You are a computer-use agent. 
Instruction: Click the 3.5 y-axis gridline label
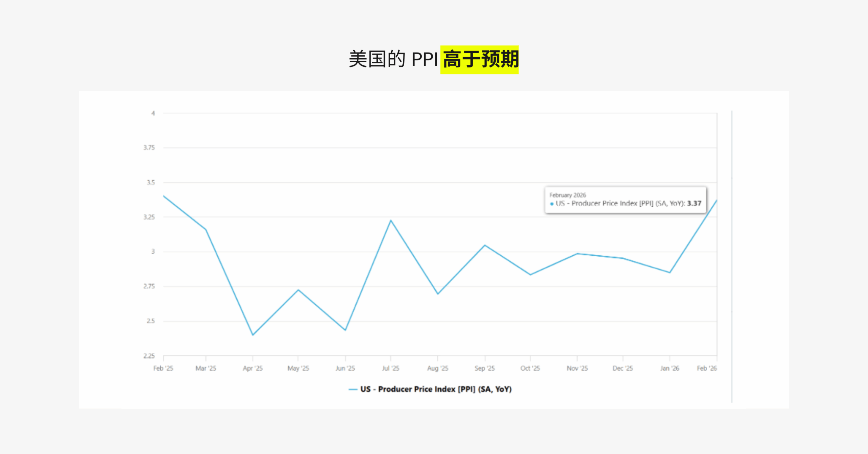click(151, 183)
